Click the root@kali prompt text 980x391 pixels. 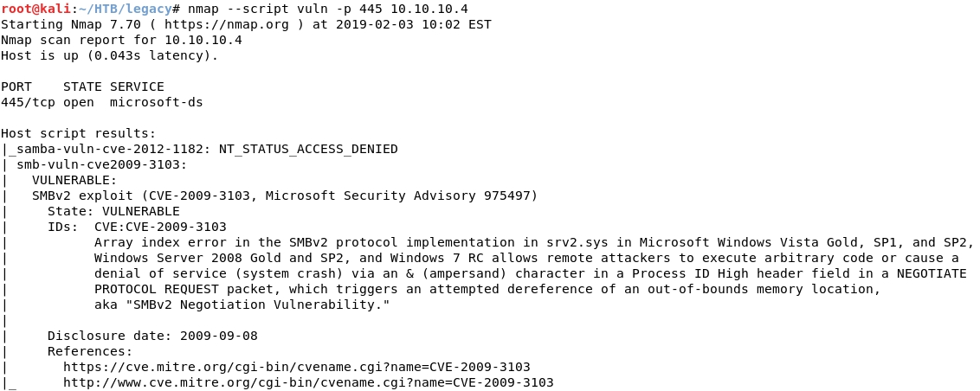coord(35,9)
